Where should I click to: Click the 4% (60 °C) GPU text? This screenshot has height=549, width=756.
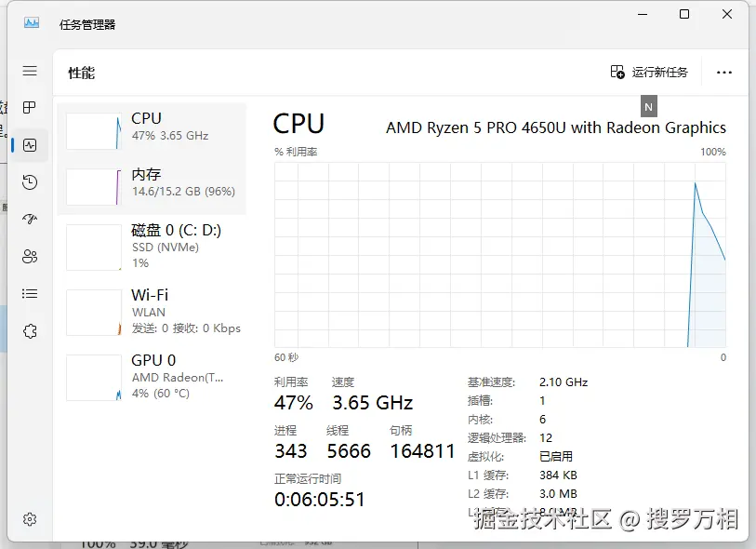(x=161, y=394)
